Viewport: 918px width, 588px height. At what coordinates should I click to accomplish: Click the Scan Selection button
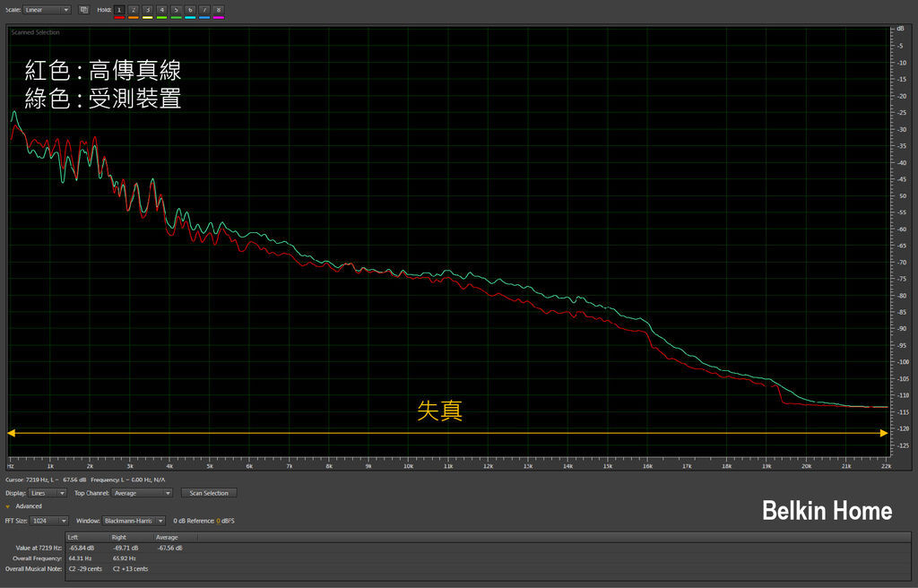click(209, 493)
